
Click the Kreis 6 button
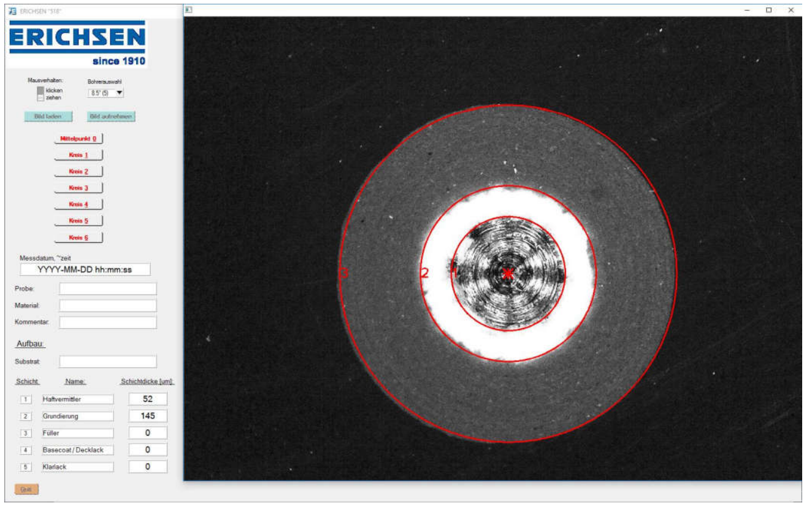click(x=78, y=237)
